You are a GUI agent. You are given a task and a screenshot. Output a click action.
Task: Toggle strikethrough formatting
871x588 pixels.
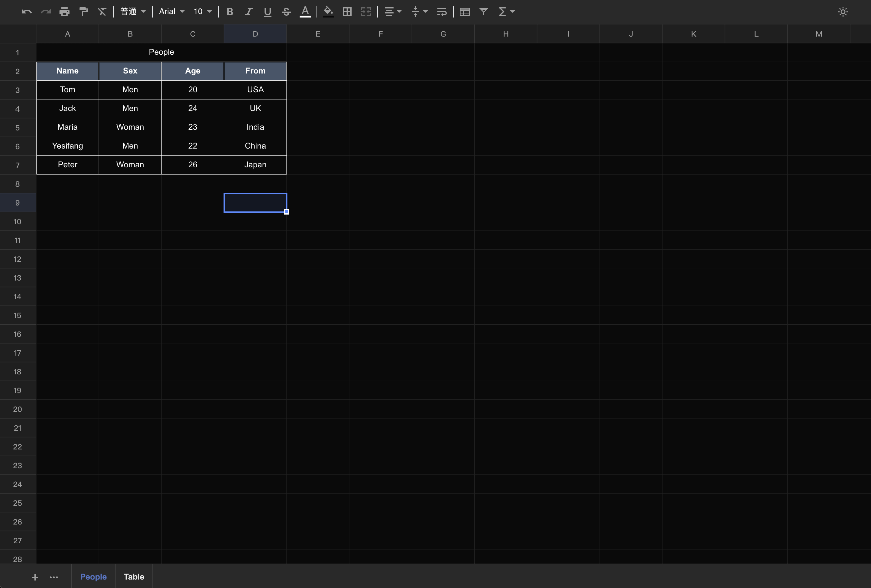pyautogui.click(x=286, y=12)
